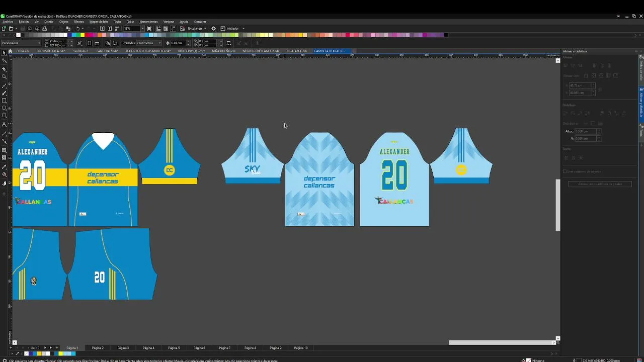This screenshot has width=644, height=362.
Task: Go to next page arrow
Action: point(45,348)
